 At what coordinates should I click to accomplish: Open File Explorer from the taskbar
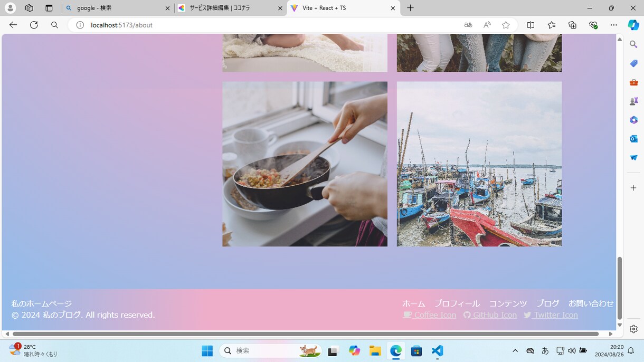coord(375,351)
